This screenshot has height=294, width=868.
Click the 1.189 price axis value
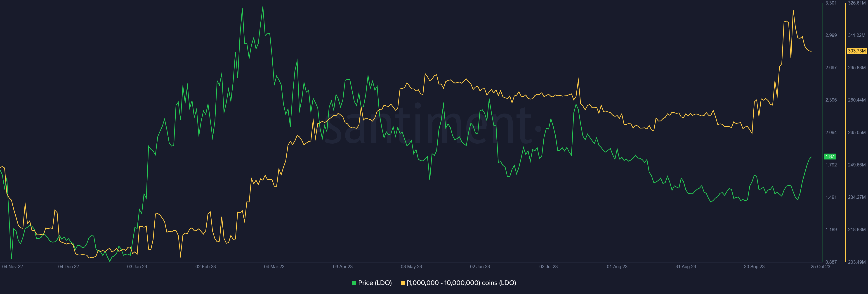pyautogui.click(x=831, y=230)
